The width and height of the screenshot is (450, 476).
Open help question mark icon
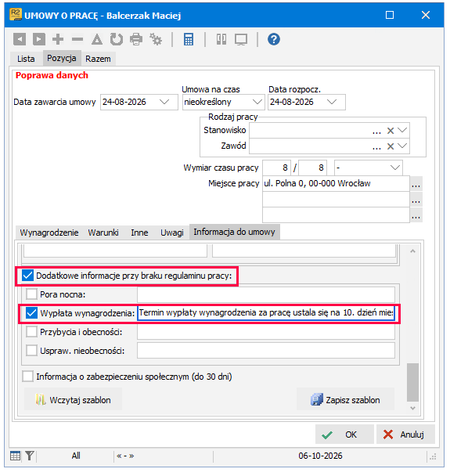point(274,39)
